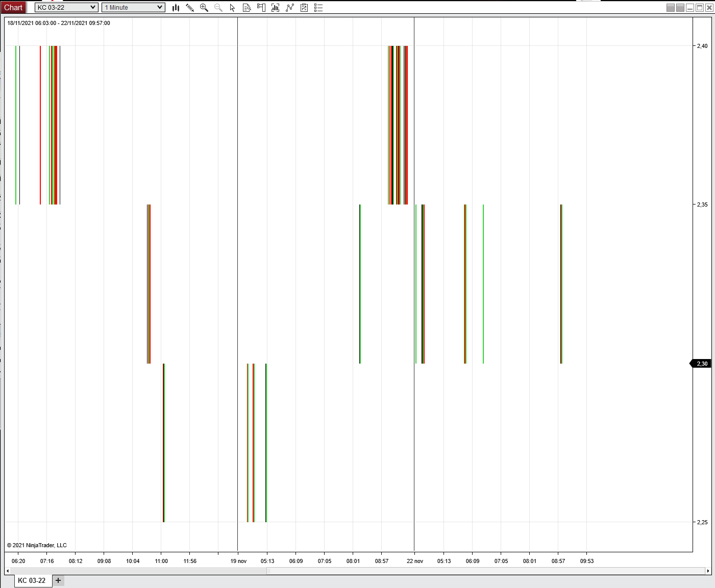715x588 pixels.
Task: Select the cursor pointer tool
Action: [x=232, y=8]
